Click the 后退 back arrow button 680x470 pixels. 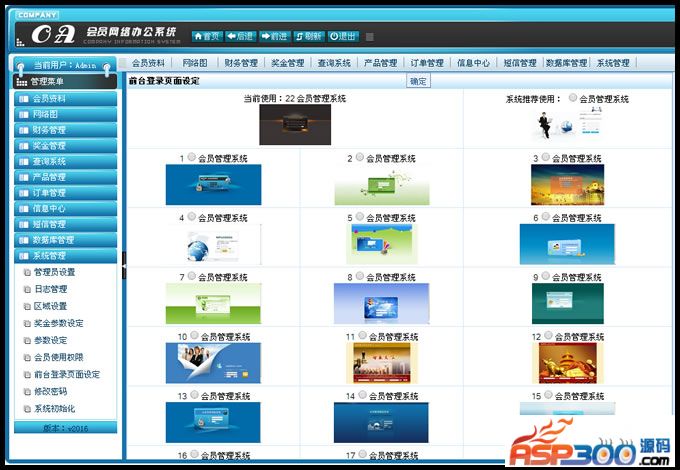[241, 36]
